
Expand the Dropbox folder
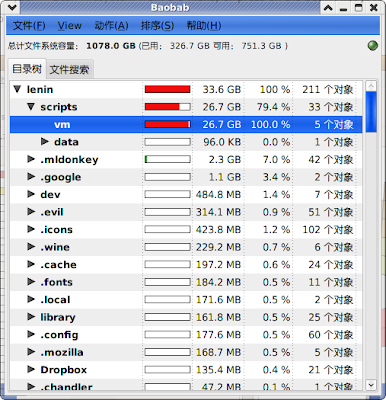pos(31,369)
